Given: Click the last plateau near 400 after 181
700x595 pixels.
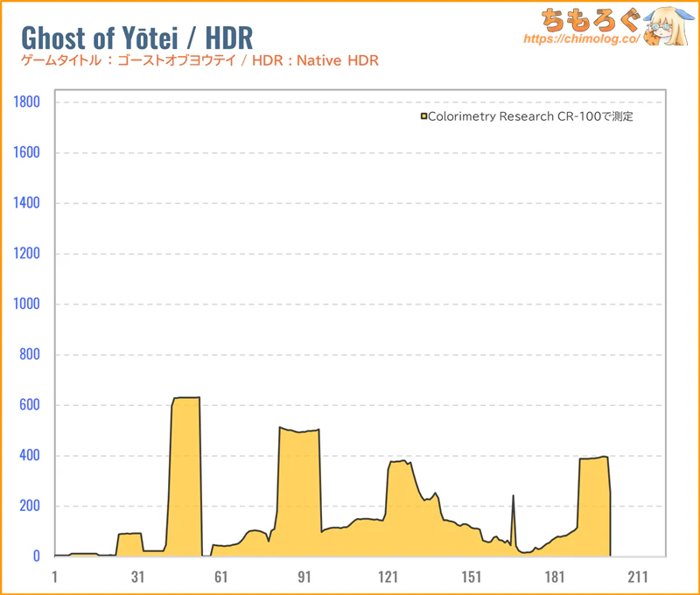Looking at the screenshot, I should [594, 507].
